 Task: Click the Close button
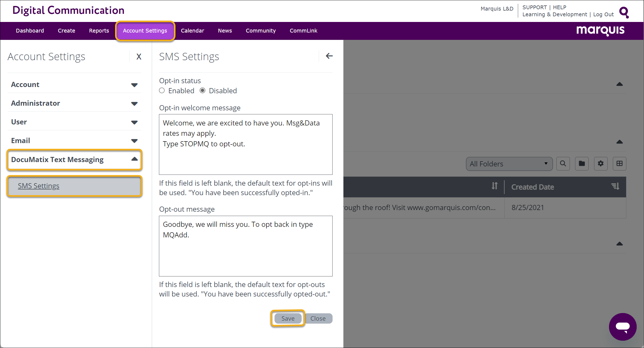(318, 318)
